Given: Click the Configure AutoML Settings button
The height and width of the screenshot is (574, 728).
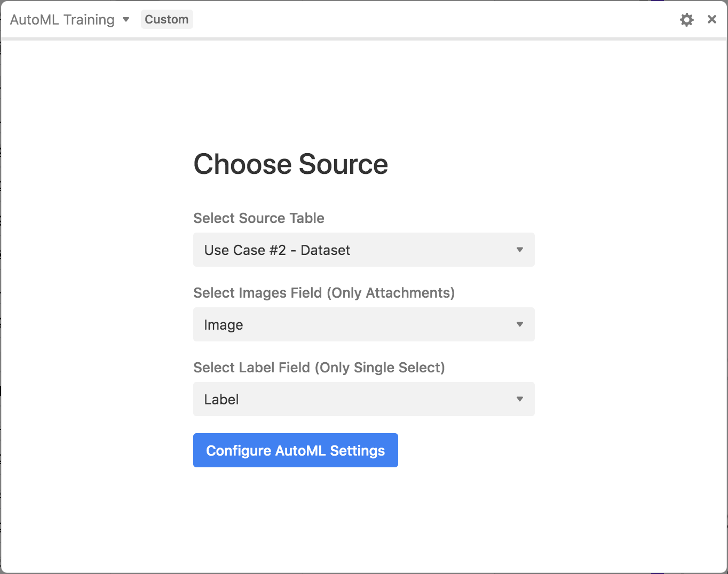Looking at the screenshot, I should 295,450.
